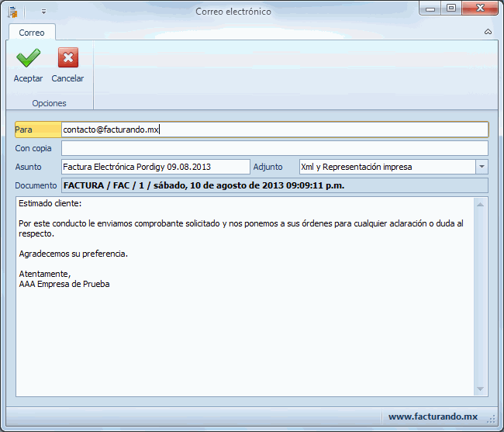The width and height of the screenshot is (504, 432).
Task: Click the green Aceptar checkmark icon
Action: tap(28, 58)
